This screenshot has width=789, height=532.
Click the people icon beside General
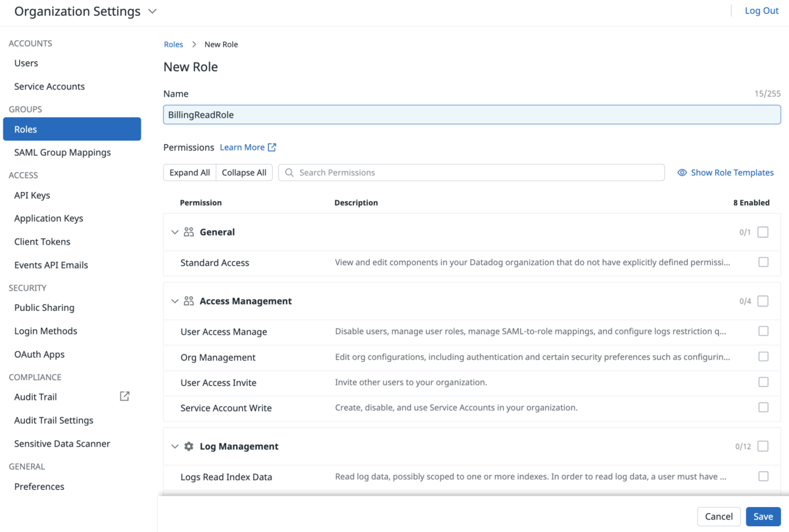pyautogui.click(x=189, y=232)
